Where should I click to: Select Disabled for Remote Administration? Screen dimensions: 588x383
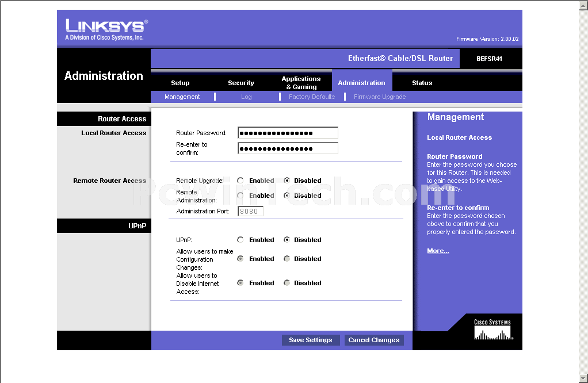pos(287,196)
